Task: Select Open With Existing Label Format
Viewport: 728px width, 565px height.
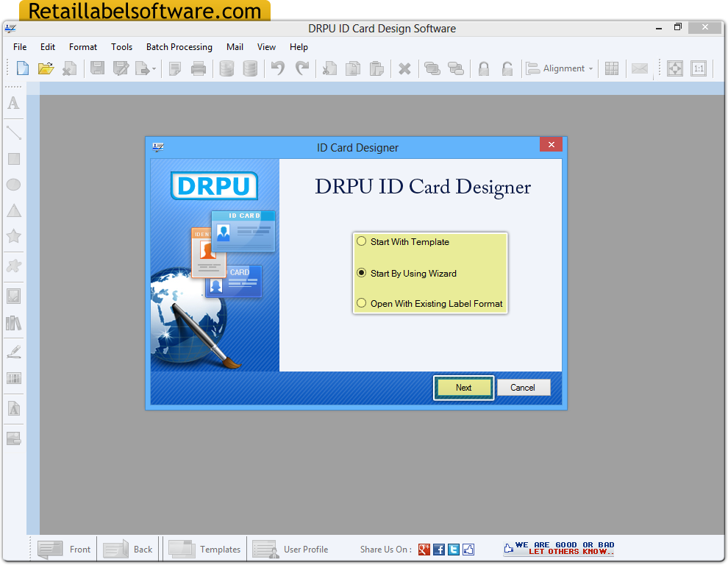Action: 429,303
